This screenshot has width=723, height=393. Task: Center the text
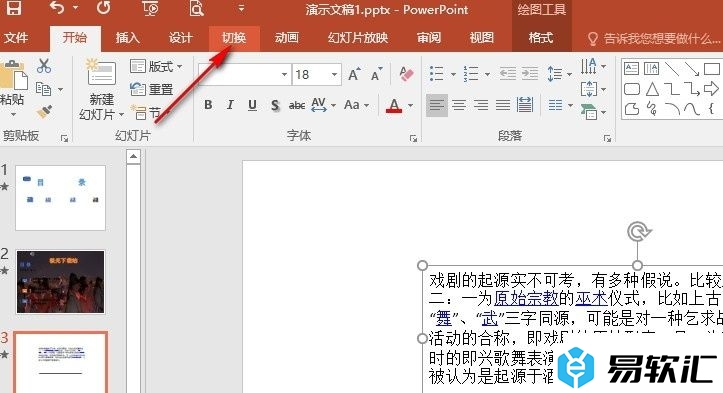[459, 106]
